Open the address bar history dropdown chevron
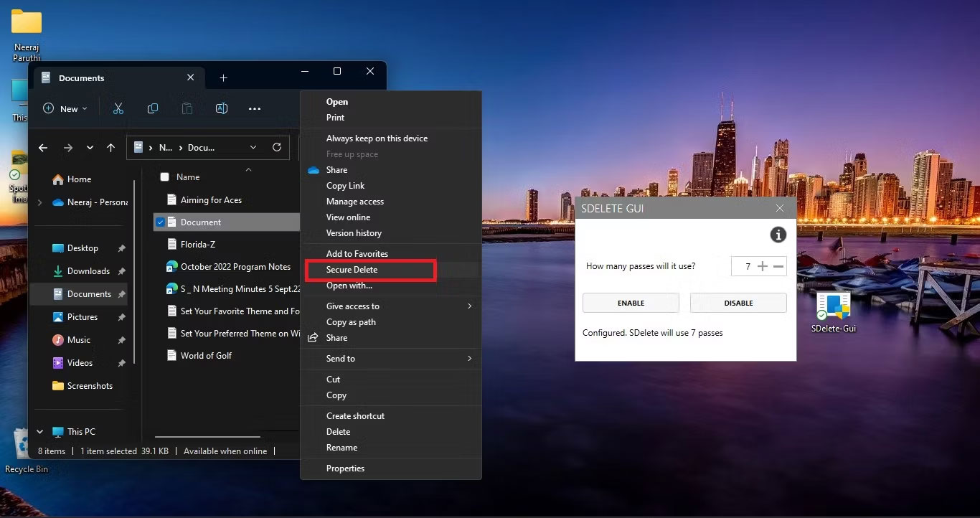The height and width of the screenshot is (518, 980). click(x=253, y=147)
